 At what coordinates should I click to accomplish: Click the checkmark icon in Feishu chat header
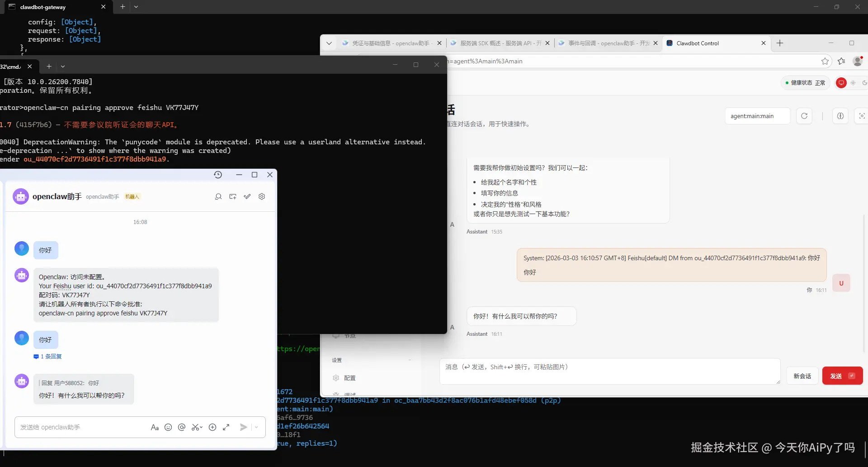coord(247,196)
